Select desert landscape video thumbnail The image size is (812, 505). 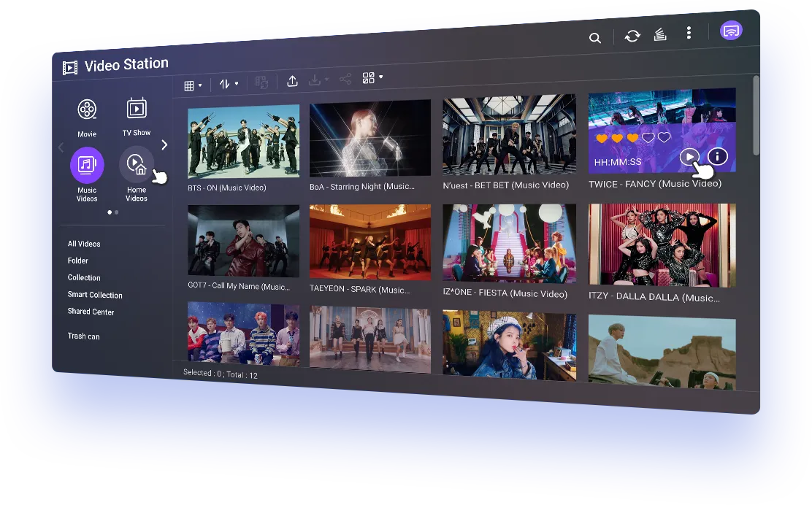[662, 353]
